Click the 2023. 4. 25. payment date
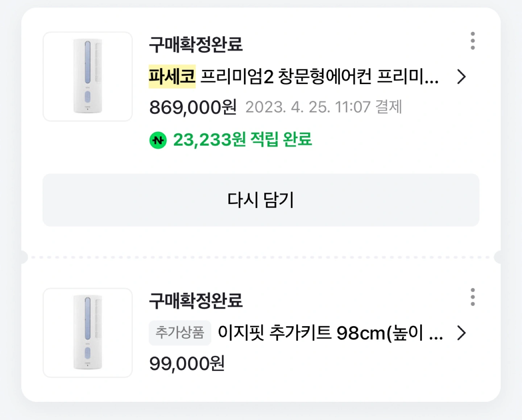The image size is (522, 420). pos(288,107)
